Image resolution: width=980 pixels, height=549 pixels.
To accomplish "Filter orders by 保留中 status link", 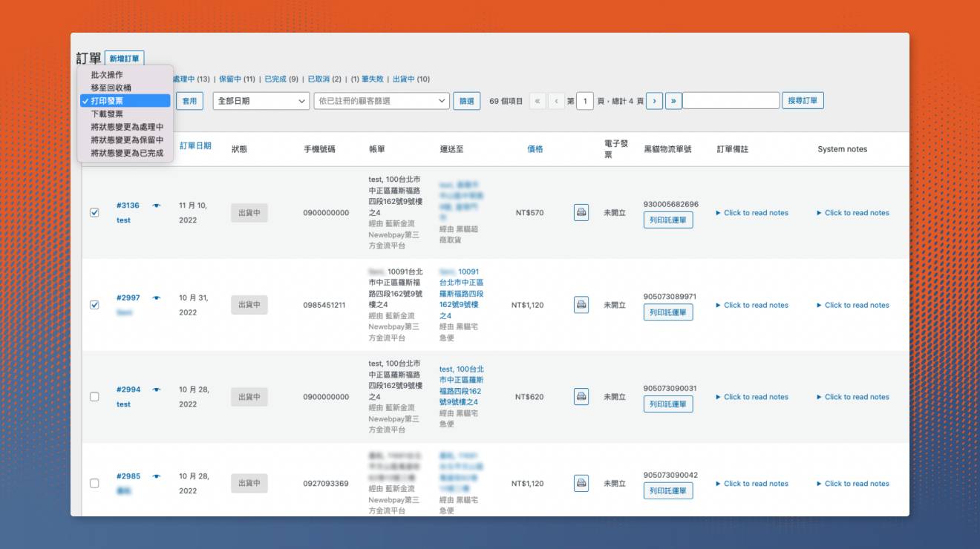I will click(x=230, y=79).
